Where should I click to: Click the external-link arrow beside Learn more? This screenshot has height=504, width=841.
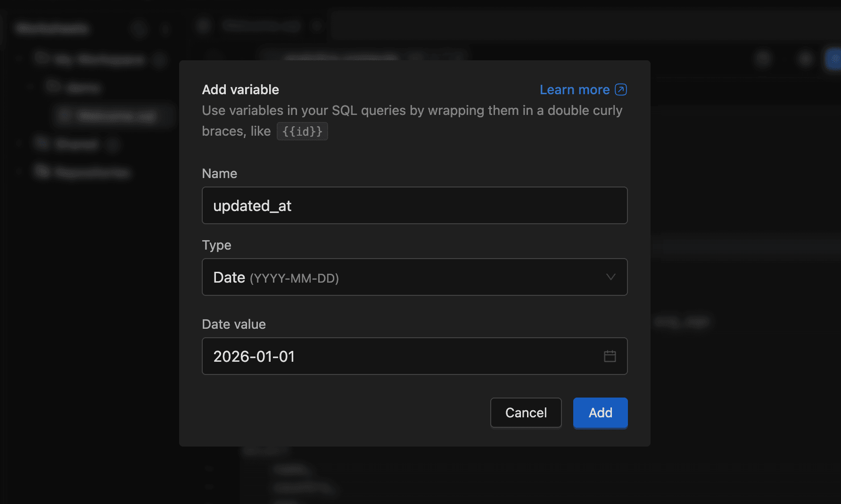tap(621, 89)
